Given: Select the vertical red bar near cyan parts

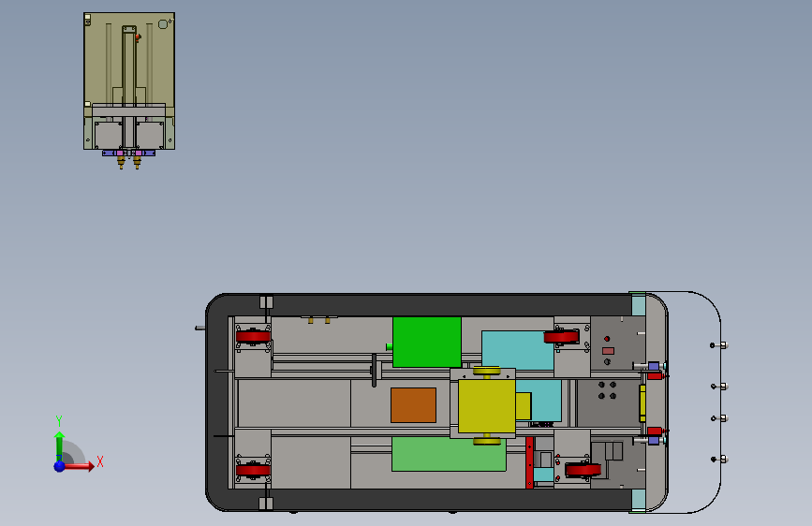Looking at the screenshot, I should (x=529, y=462).
